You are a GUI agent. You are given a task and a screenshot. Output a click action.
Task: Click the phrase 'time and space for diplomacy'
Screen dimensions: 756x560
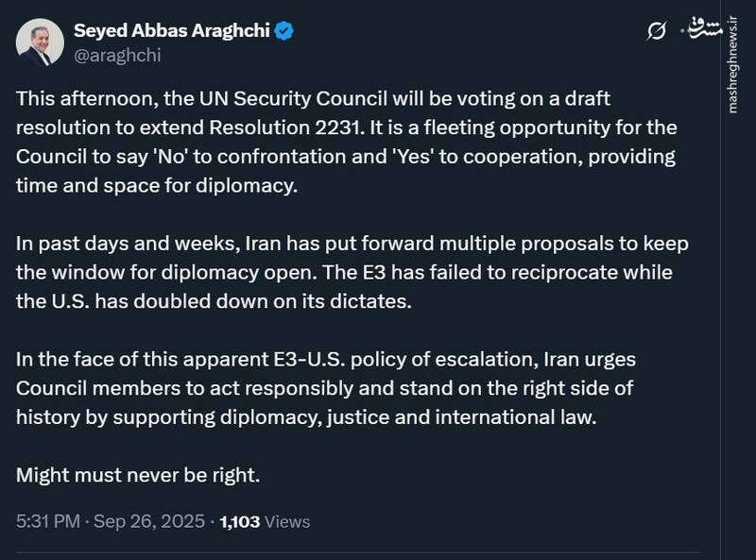157,185
